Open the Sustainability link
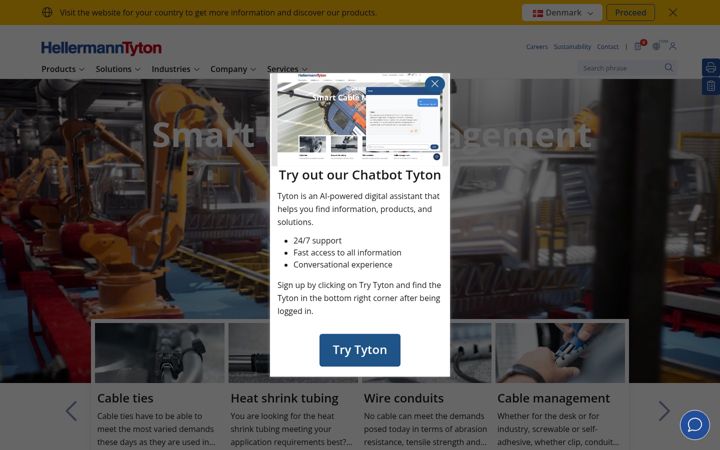 572,46
